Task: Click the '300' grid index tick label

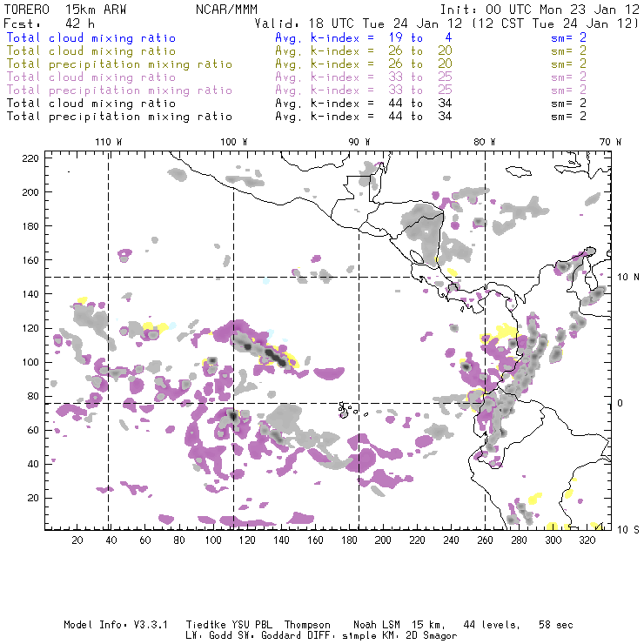Action: tap(553, 540)
